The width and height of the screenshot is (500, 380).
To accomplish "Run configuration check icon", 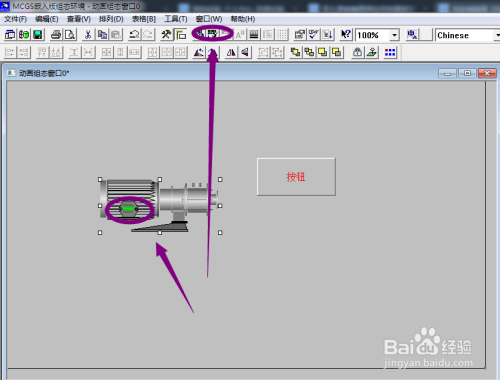I will (314, 34).
